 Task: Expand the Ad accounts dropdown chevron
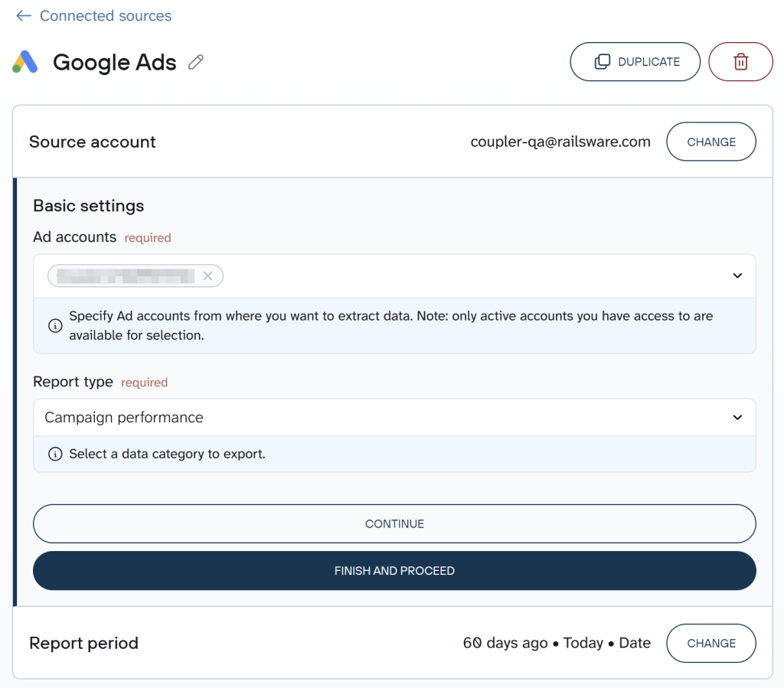pos(737,276)
